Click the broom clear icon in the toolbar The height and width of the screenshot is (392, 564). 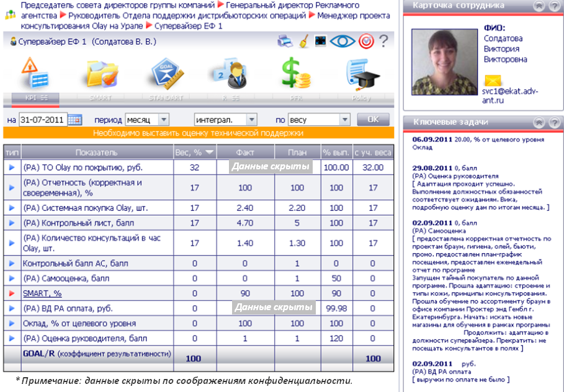point(304,41)
